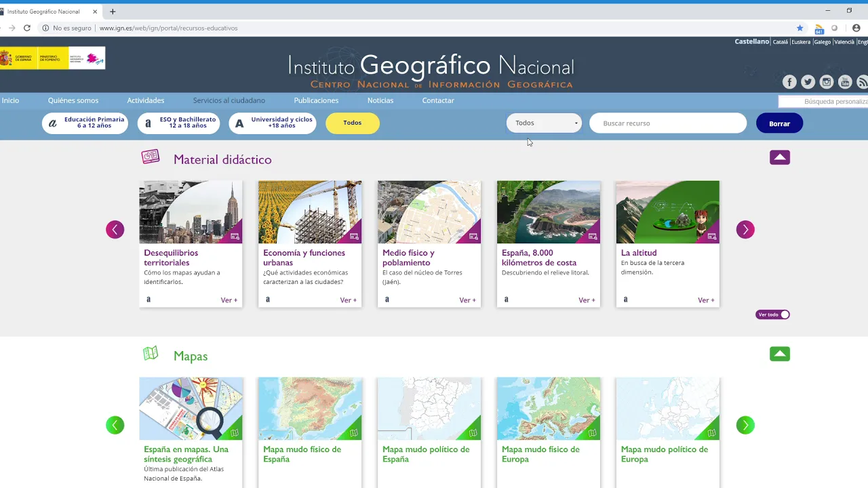
Task: Open the Facebook social icon
Action: [789, 82]
